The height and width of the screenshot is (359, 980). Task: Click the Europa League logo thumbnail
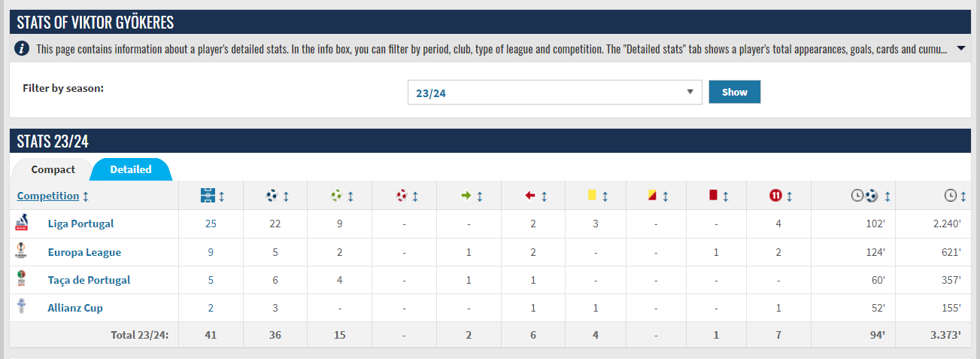click(21, 251)
